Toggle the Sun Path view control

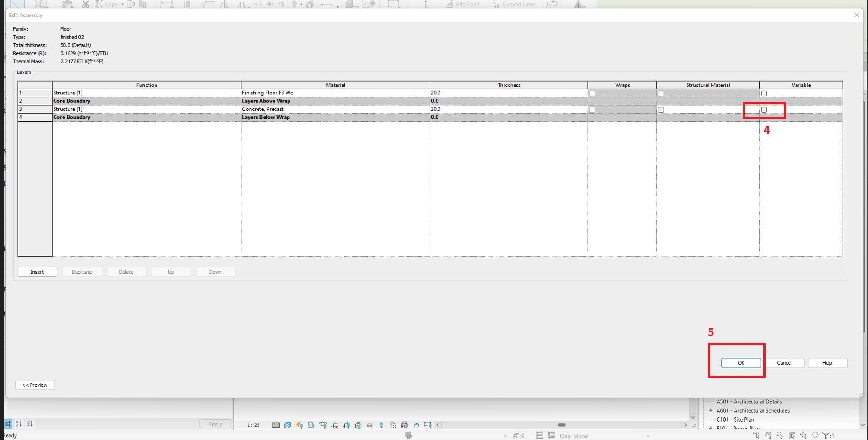click(x=299, y=425)
